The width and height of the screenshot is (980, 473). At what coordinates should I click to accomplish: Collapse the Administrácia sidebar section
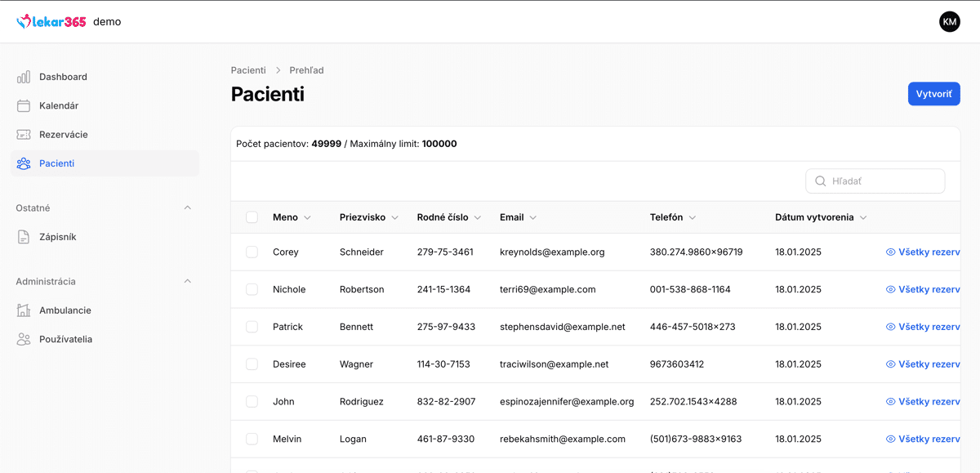tap(187, 282)
